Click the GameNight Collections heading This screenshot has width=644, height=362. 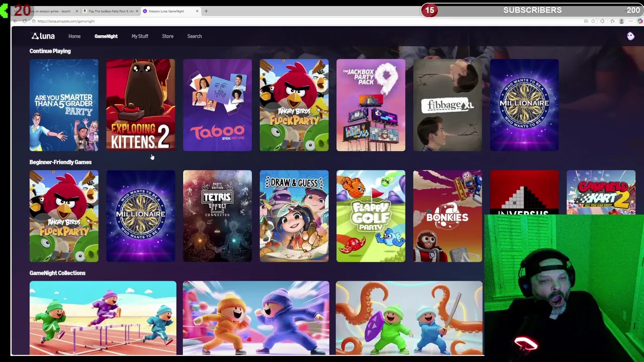tap(57, 273)
